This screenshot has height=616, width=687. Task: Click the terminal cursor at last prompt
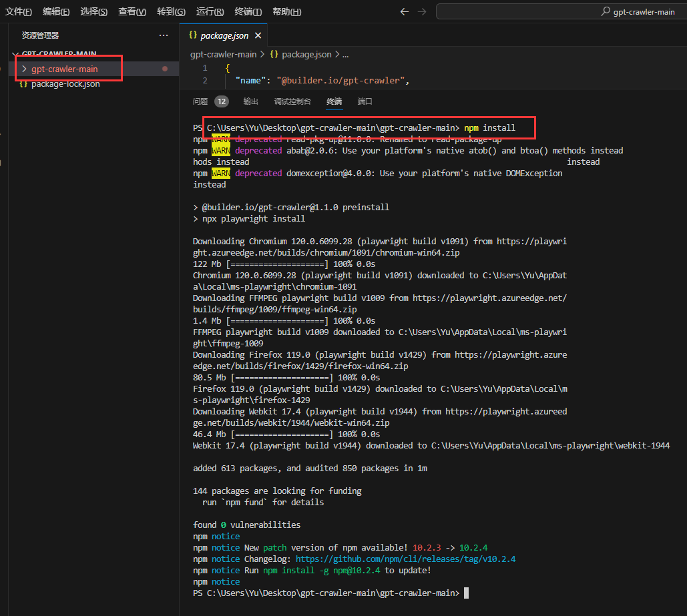click(467, 593)
